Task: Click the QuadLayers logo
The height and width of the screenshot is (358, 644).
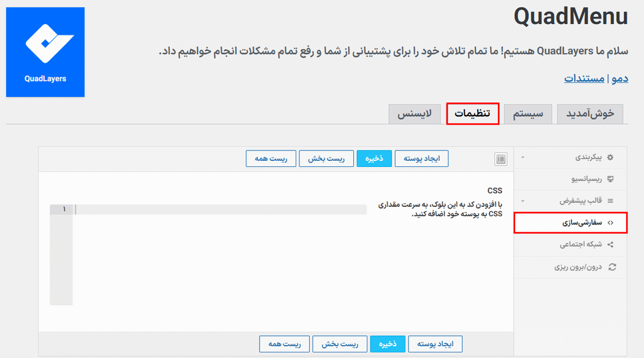Action: point(45,52)
